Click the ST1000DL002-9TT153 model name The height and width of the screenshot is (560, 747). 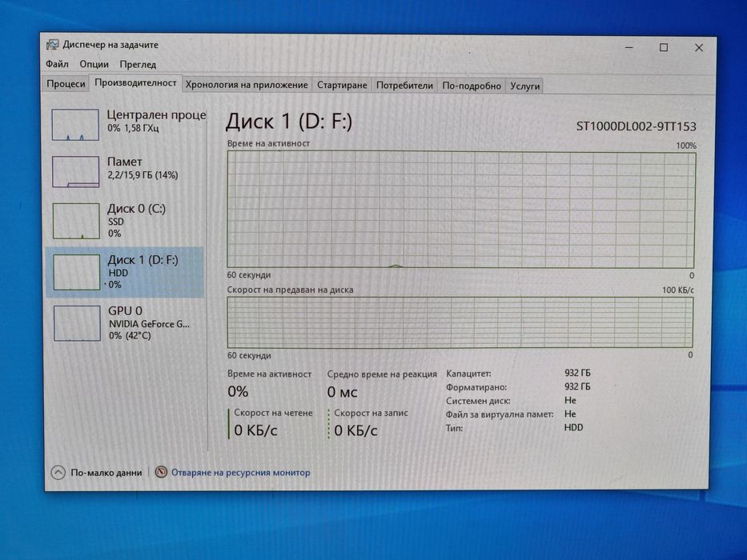click(x=636, y=126)
